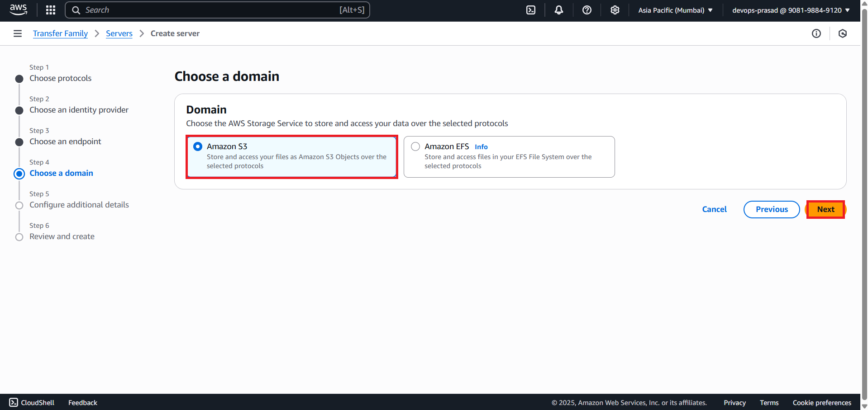This screenshot has width=868, height=410.
Task: Select the Amazon S3 domain option
Action: click(198, 146)
